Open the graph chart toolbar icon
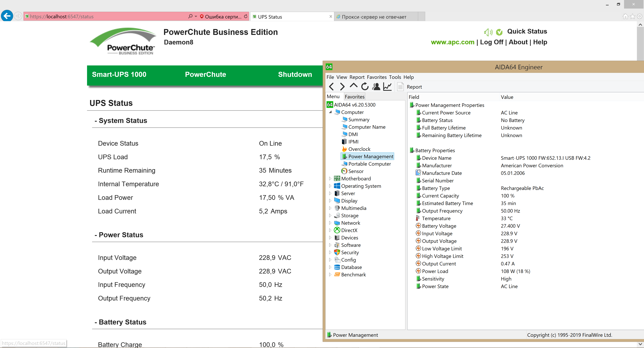The height and width of the screenshot is (348, 644). click(x=388, y=87)
